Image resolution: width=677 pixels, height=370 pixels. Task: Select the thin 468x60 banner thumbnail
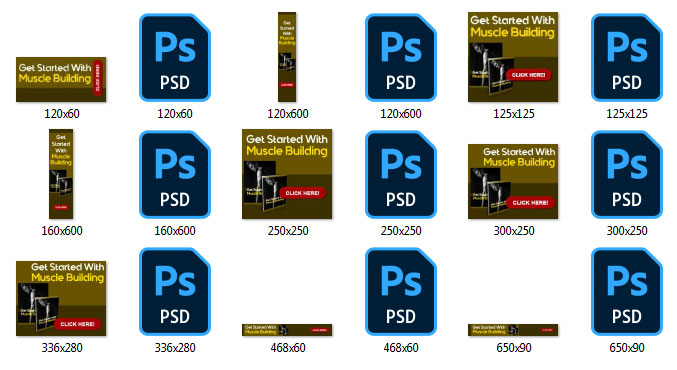[x=287, y=330]
